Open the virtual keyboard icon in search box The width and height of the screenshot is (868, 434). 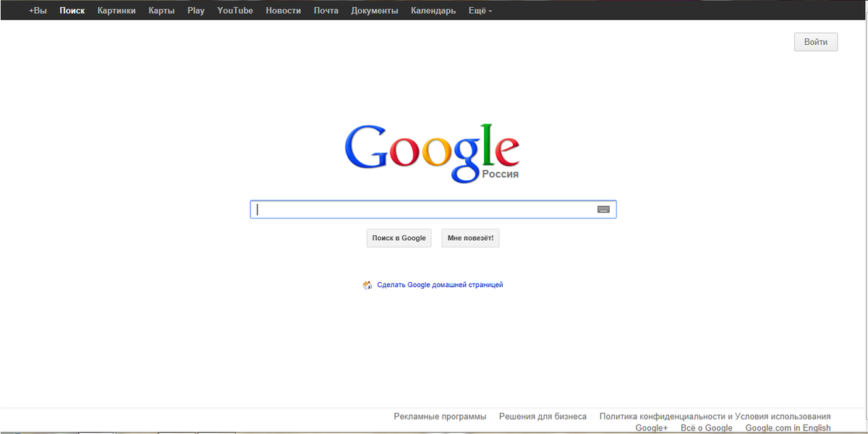[x=603, y=209]
